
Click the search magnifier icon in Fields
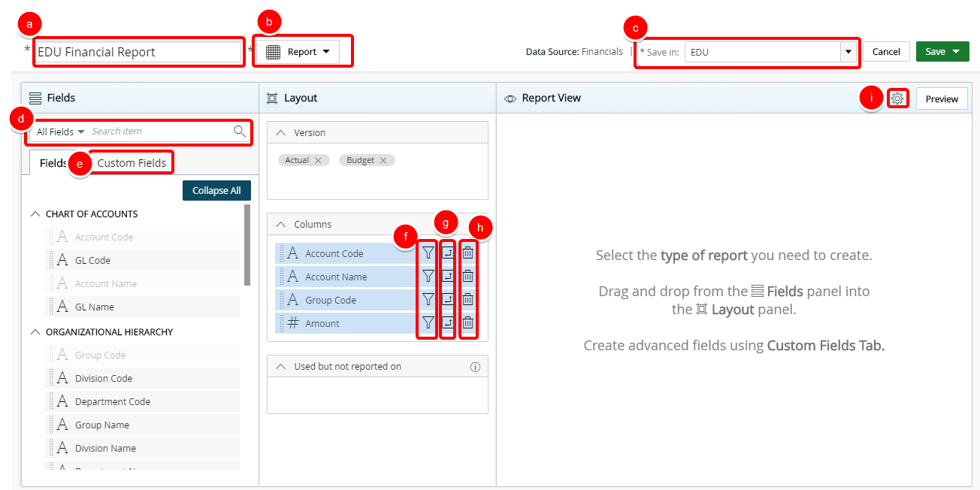tap(240, 132)
